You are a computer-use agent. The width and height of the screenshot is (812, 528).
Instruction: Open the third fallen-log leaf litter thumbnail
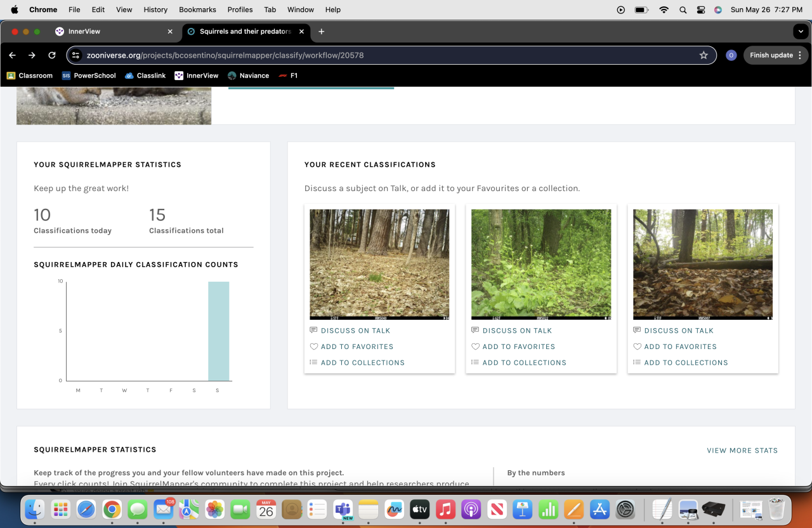point(703,265)
